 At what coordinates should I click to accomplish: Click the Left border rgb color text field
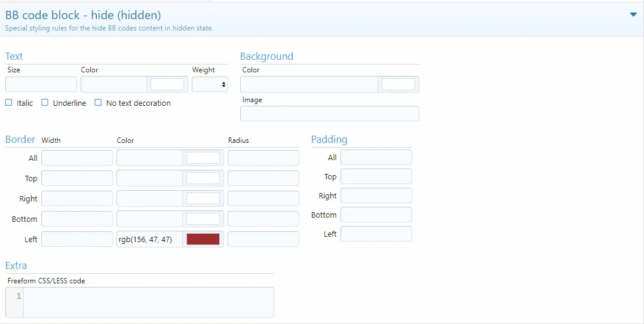pyautogui.click(x=149, y=239)
